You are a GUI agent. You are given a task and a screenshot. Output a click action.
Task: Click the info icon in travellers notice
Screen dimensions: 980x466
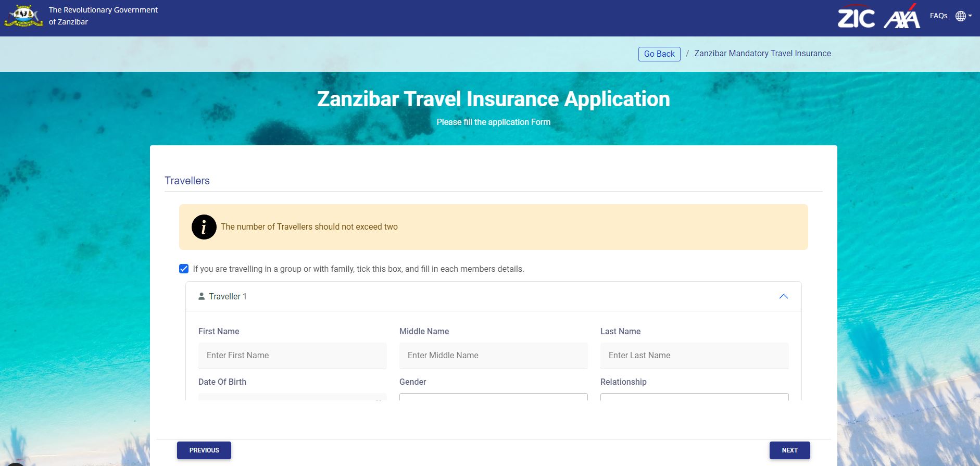[204, 227]
